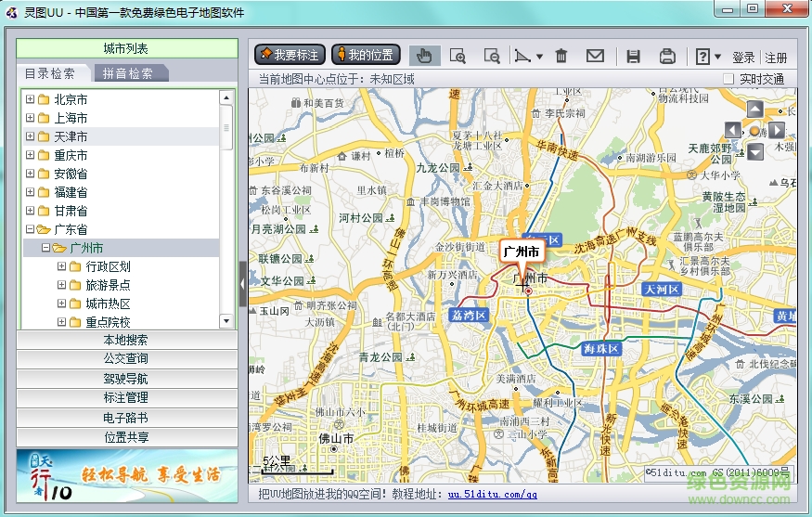The image size is (812, 517).
Task: Click the envelope mail icon
Action: tap(595, 56)
